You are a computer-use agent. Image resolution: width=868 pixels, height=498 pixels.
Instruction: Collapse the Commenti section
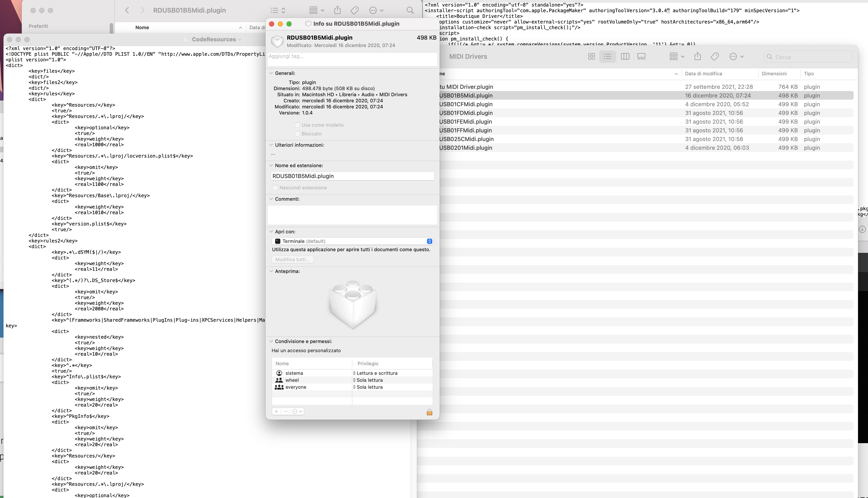pos(271,199)
